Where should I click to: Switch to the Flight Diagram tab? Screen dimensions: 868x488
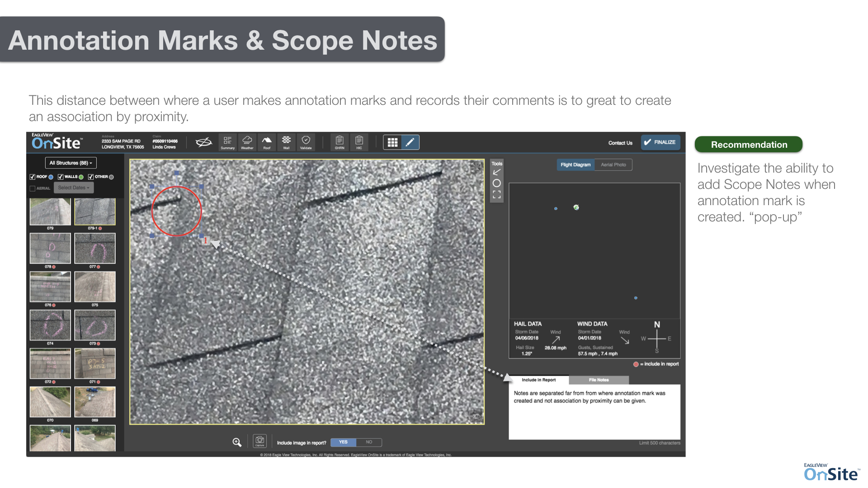[576, 165]
